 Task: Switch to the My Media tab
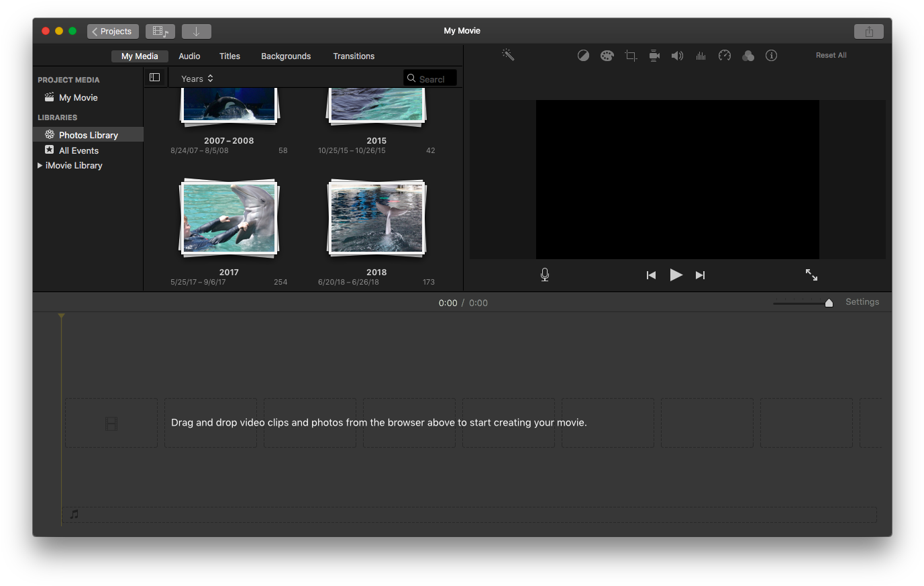140,56
